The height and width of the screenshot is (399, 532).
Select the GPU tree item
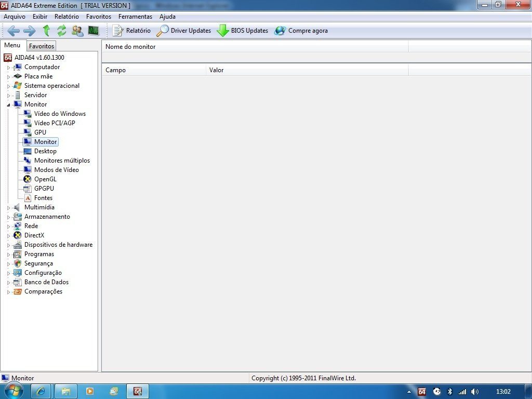[40, 132]
